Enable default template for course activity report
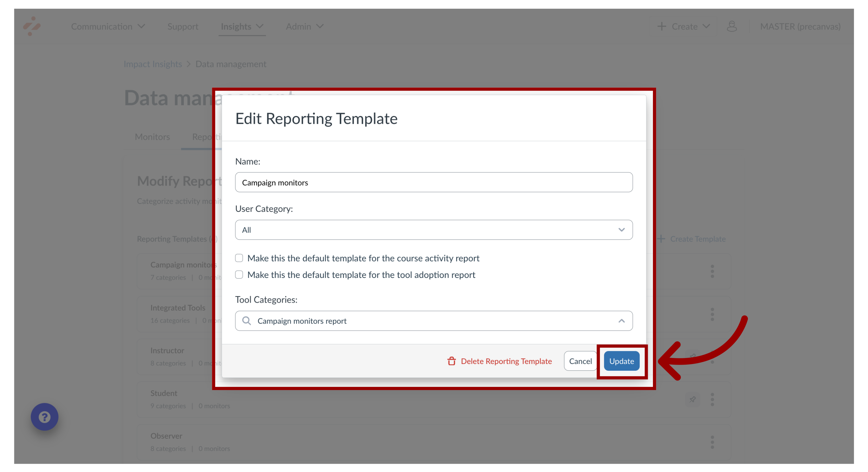The width and height of the screenshot is (868, 472). pyautogui.click(x=239, y=258)
